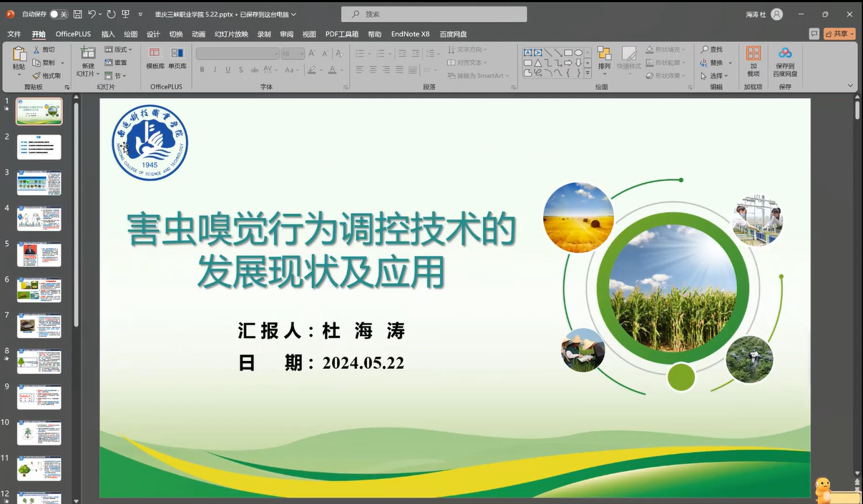The image size is (863, 504).
Task: Open the 模板库 template library
Action: point(155,57)
